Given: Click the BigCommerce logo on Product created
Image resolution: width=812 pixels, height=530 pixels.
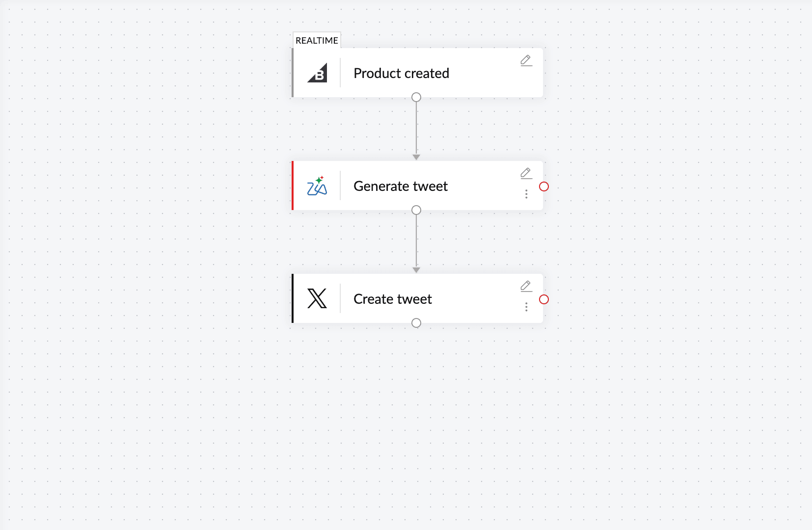Looking at the screenshot, I should click(x=317, y=73).
